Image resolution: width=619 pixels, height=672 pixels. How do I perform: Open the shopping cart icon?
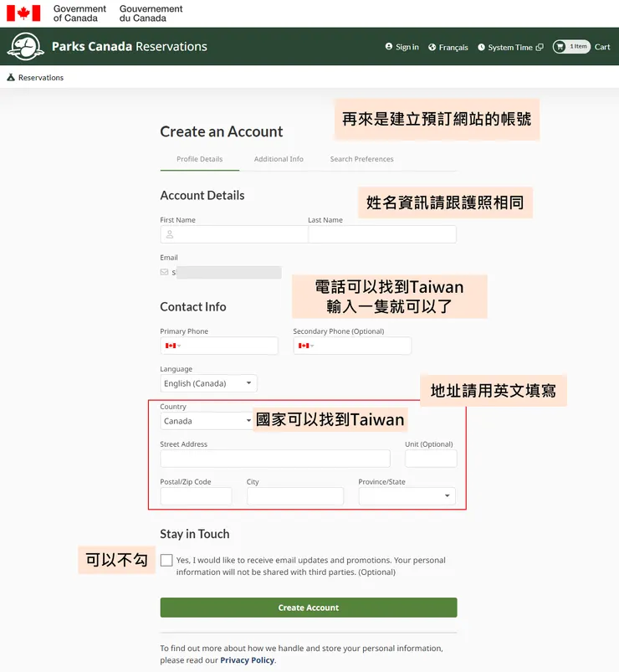[560, 47]
